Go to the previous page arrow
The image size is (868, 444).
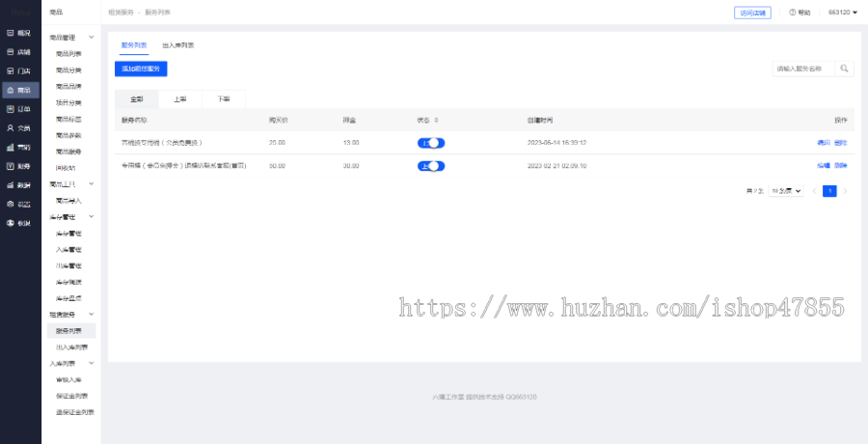814,191
